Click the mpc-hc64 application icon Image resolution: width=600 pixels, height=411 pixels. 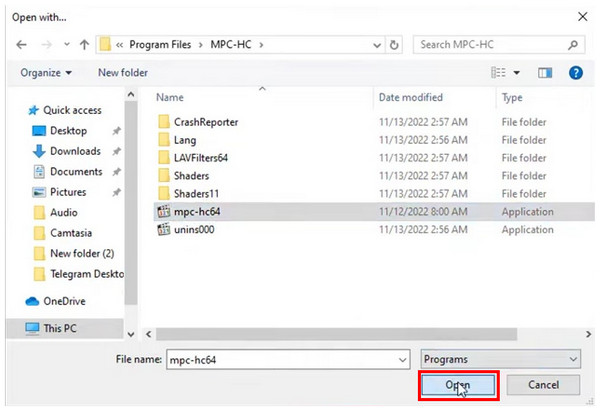pos(164,212)
